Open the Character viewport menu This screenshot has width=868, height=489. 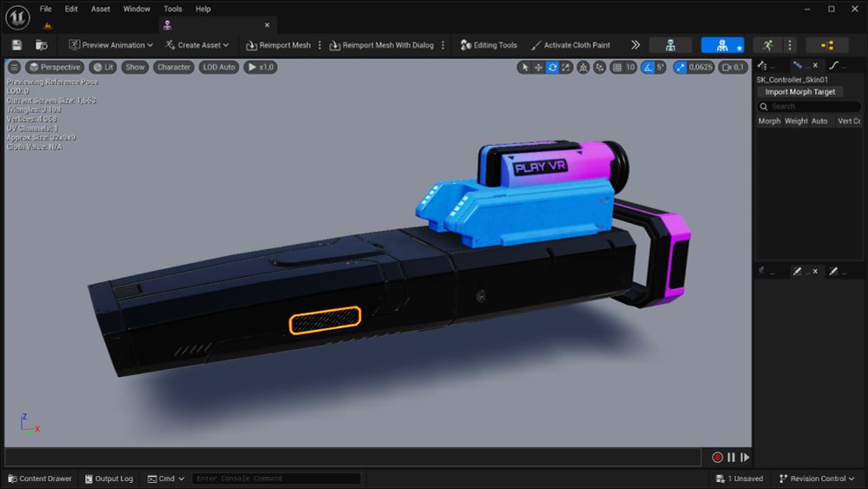[x=174, y=67]
